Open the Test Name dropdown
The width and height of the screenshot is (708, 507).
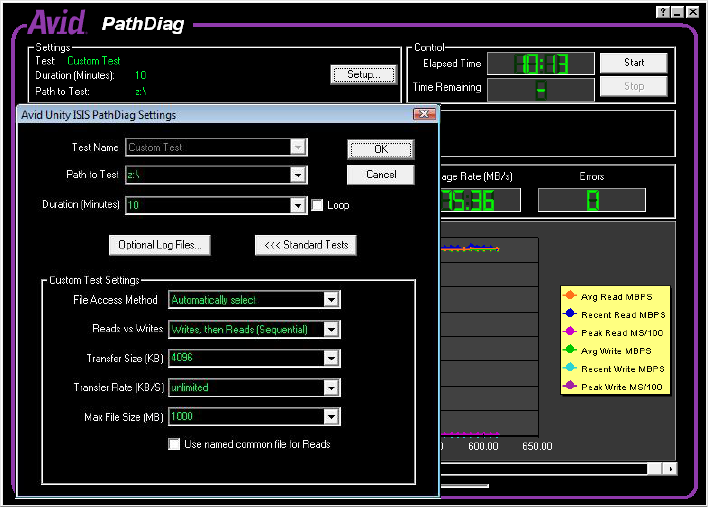click(x=298, y=148)
